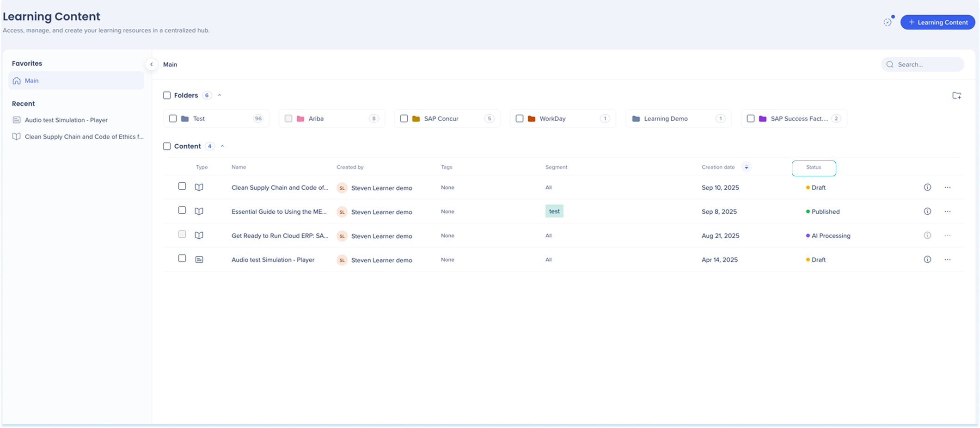Click the + Learning Content button
The width and height of the screenshot is (980, 428).
[937, 22]
